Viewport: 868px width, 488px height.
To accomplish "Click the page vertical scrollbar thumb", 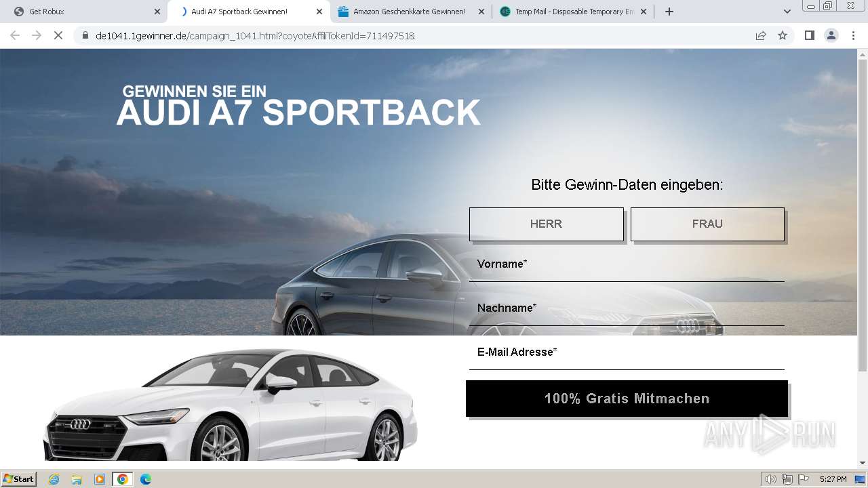I will pos(863,215).
